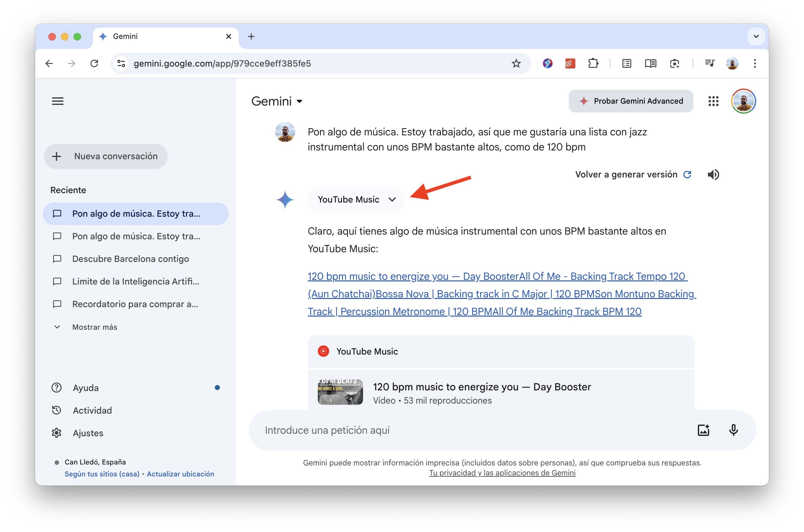Open Chrome three-dot menu
Viewport: 804px width, 532px height.
click(755, 63)
